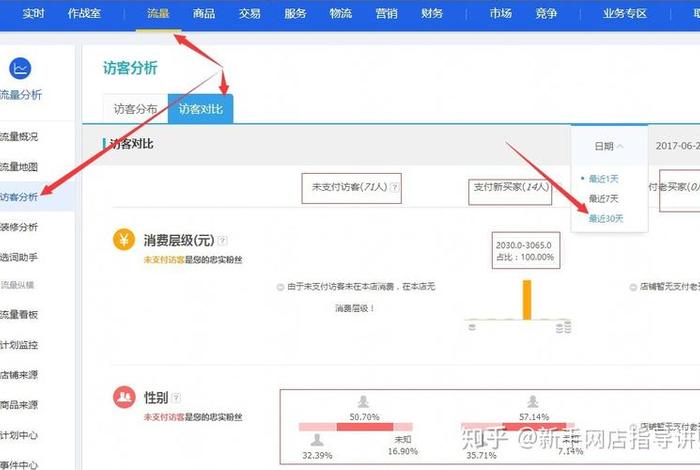
Task: Open 流量概况 in the sidebar
Action: click(x=19, y=137)
